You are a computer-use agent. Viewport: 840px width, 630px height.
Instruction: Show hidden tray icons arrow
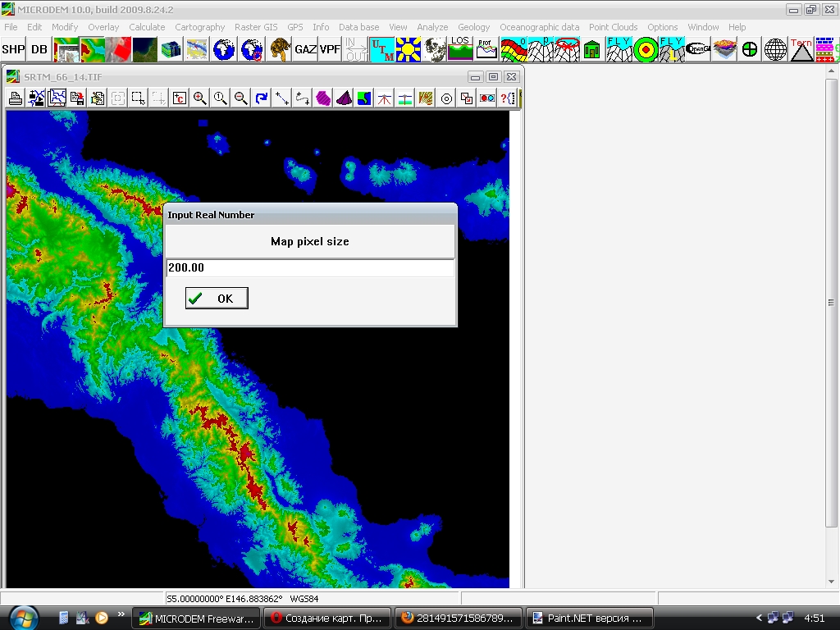(x=759, y=619)
